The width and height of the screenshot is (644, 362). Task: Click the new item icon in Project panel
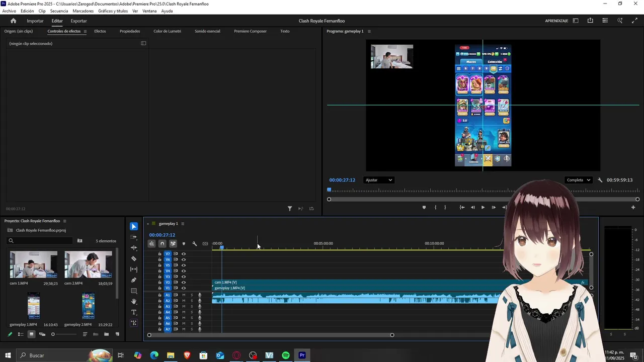coord(117,334)
